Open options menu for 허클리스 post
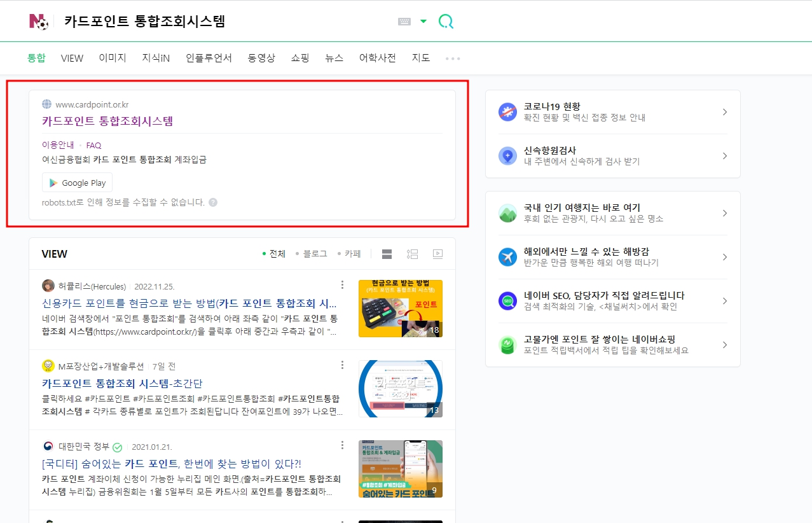Screen dimensions: 812x523 [342, 285]
